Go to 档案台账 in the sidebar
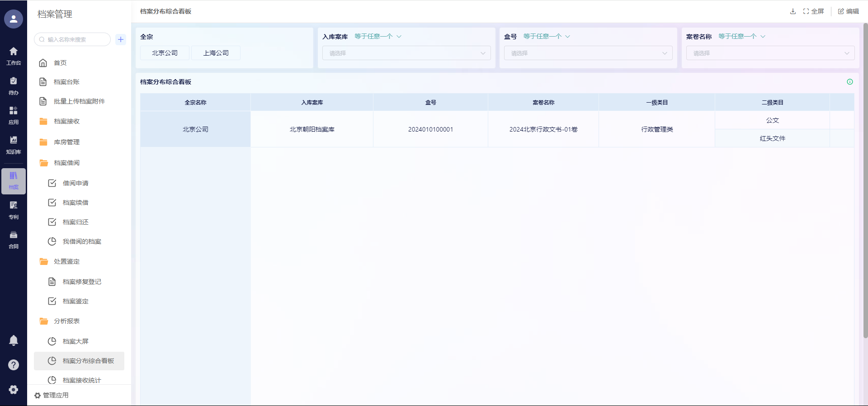868x406 pixels. click(x=66, y=82)
